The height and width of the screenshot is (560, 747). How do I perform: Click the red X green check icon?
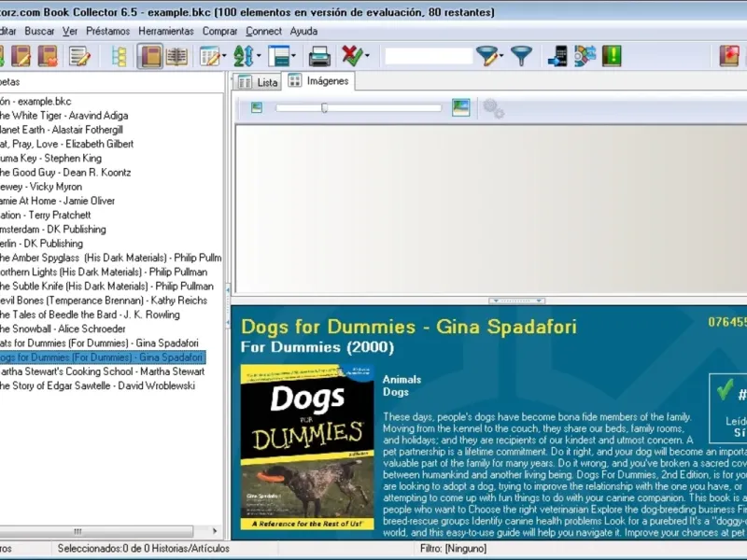352,56
